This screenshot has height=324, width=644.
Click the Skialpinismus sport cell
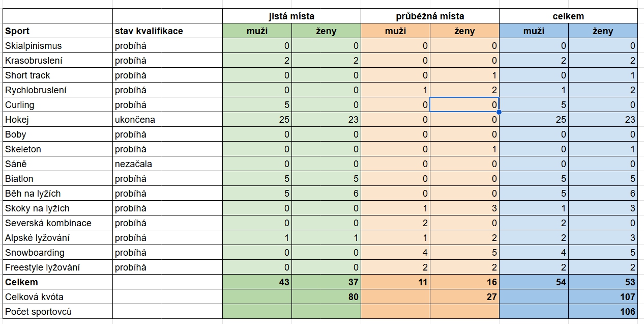coord(58,46)
